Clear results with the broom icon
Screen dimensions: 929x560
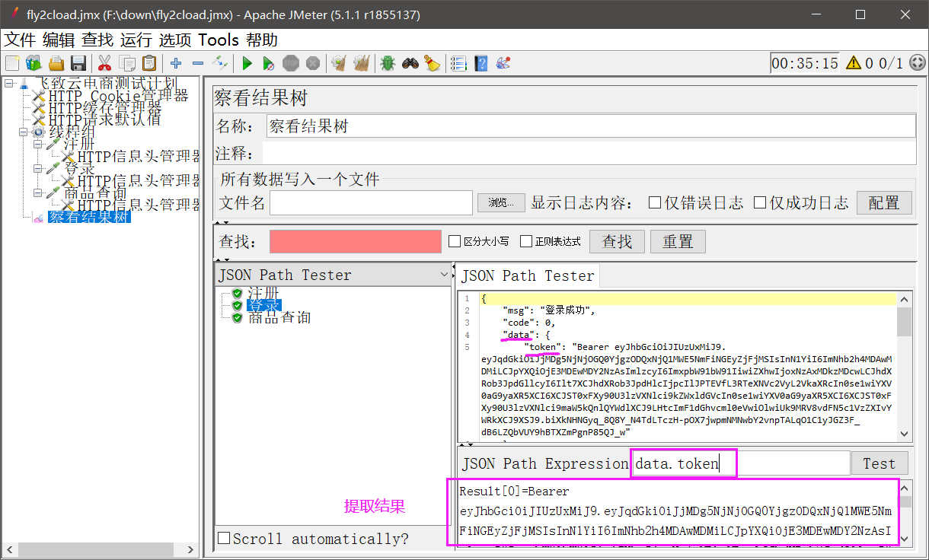point(433,63)
